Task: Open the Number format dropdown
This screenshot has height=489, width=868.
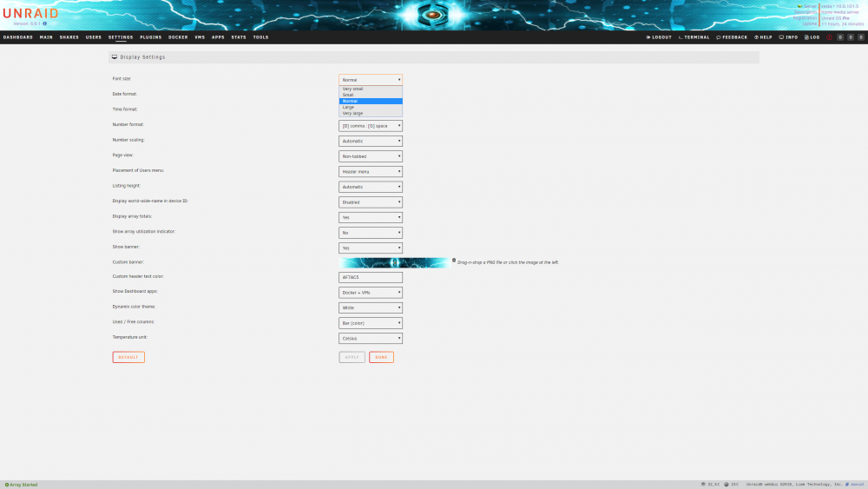Action: pyautogui.click(x=371, y=126)
